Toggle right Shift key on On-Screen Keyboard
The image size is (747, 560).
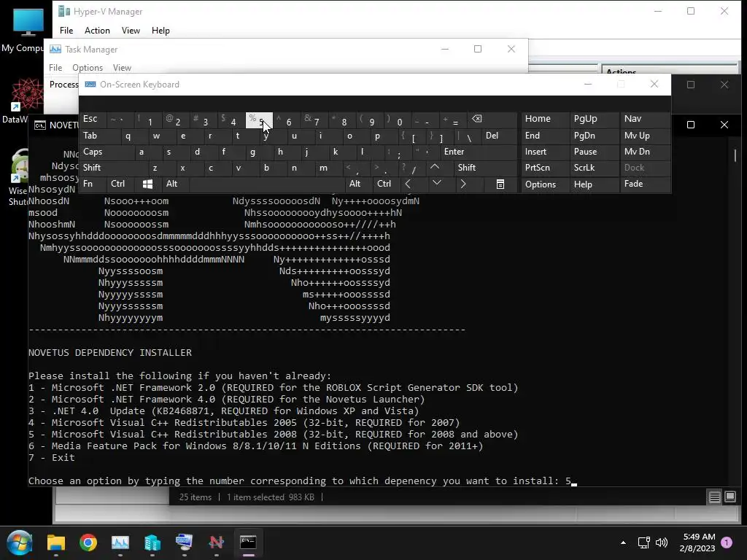coord(485,168)
